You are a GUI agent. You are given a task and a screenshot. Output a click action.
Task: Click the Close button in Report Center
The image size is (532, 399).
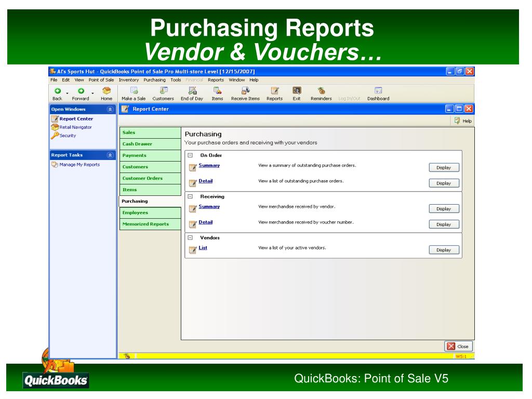tap(458, 347)
